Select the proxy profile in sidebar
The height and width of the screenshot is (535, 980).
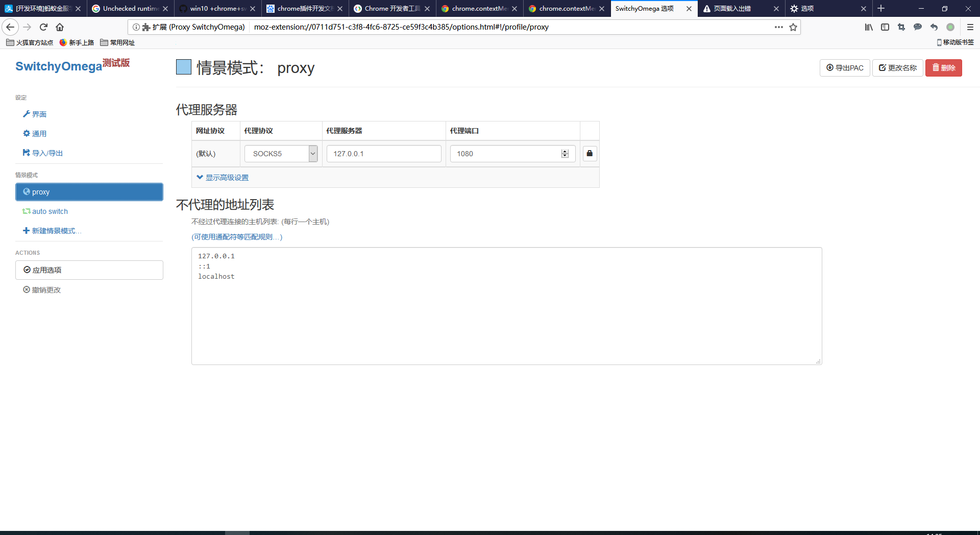tap(89, 192)
